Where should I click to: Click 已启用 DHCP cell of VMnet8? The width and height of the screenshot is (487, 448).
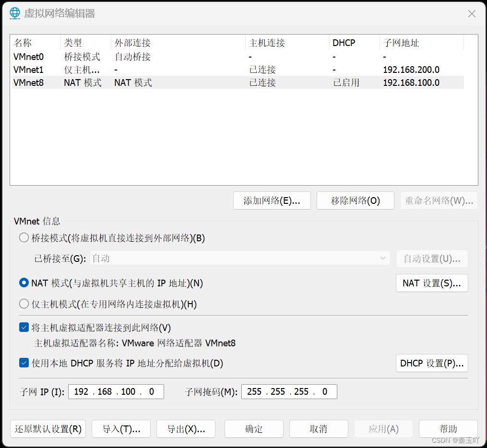click(346, 83)
